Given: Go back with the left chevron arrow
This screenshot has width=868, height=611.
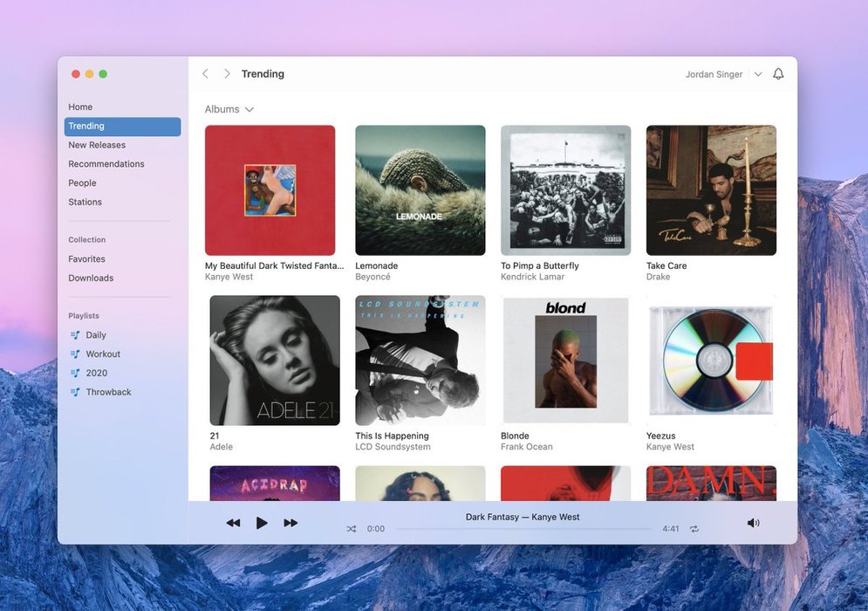Looking at the screenshot, I should coord(205,73).
